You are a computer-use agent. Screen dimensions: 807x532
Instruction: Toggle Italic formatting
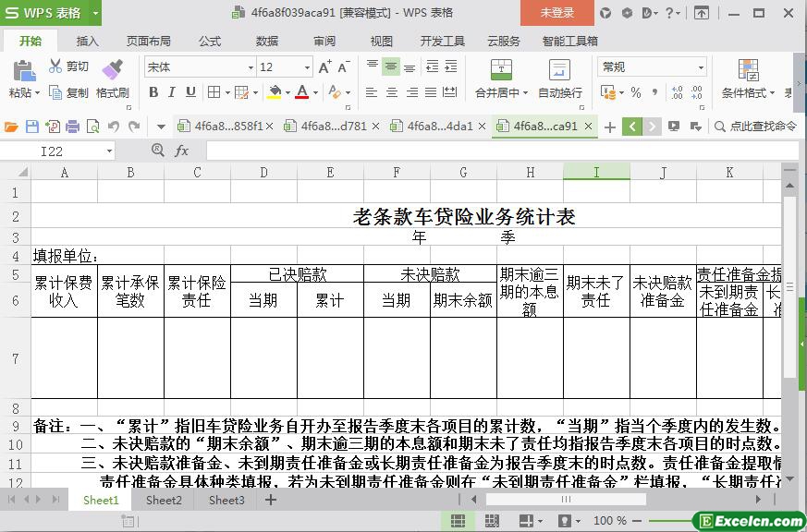click(x=172, y=92)
